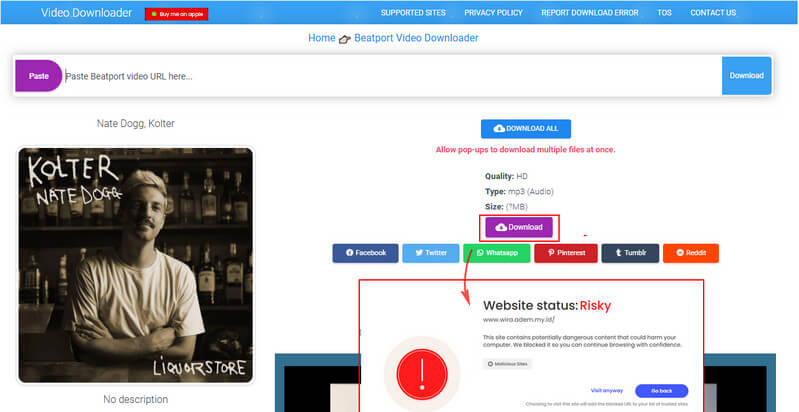Click the Type: mp3 (Audio) text
The image size is (799, 412).
point(519,191)
